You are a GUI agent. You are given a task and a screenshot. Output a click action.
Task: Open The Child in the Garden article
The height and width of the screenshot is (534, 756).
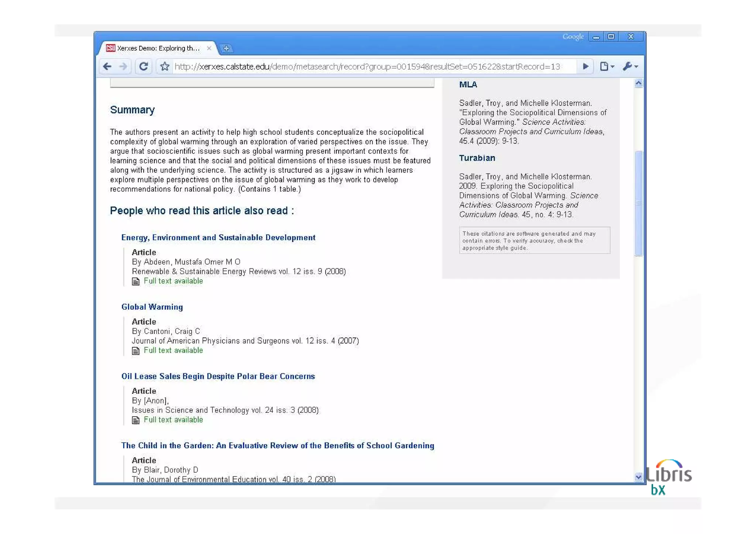[x=277, y=446]
